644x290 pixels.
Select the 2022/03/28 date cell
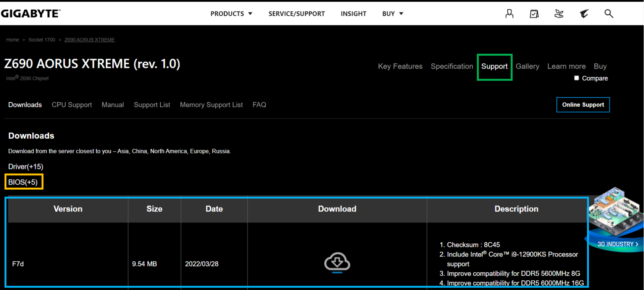pos(202,264)
